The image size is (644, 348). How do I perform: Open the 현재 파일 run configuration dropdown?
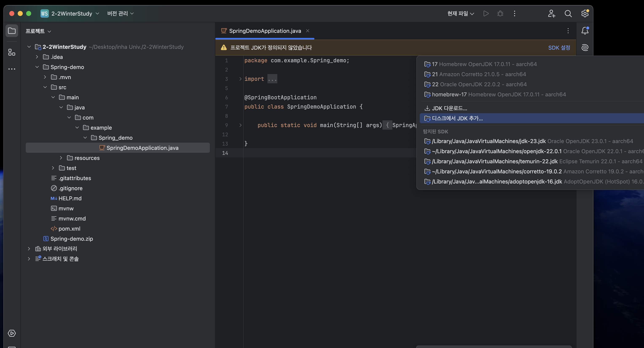[460, 13]
